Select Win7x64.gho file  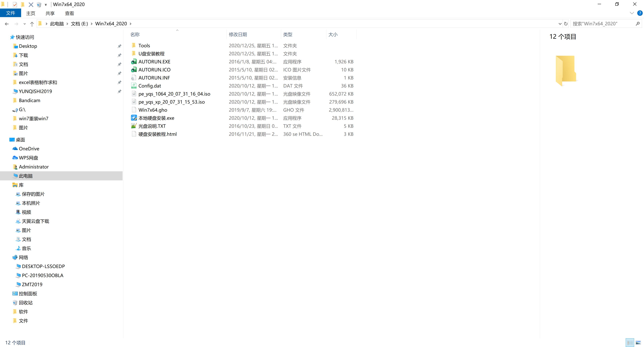point(153,110)
